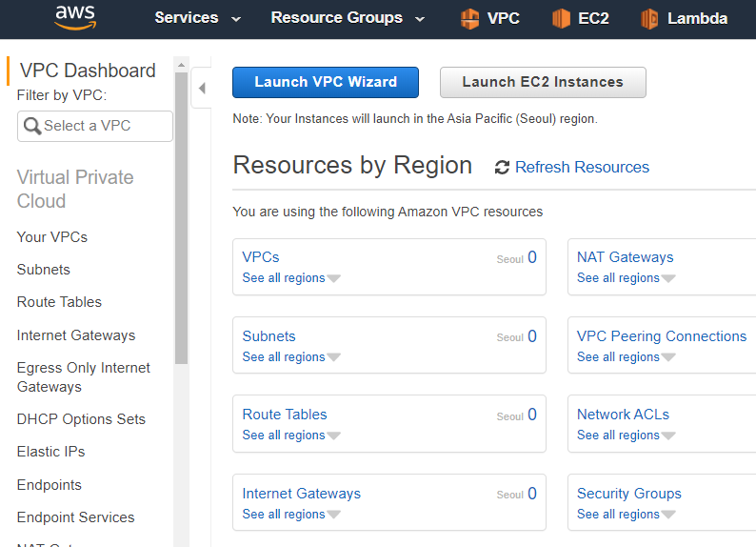Click the Refresh Resources link
The width and height of the screenshot is (756, 547).
[x=582, y=168]
